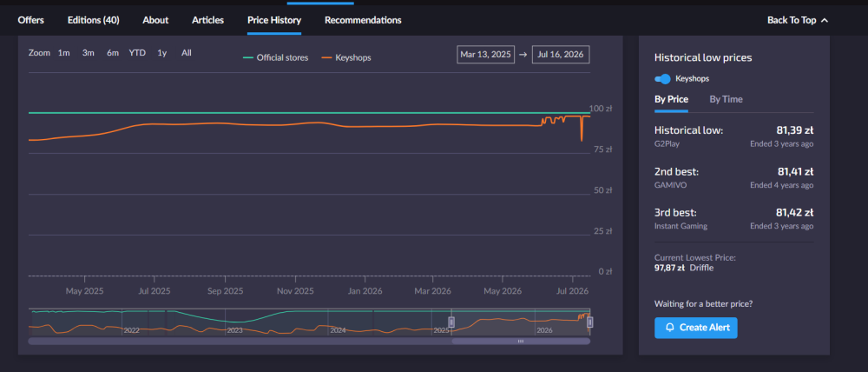
Task: Set chart zoom to 1m
Action: click(x=63, y=53)
